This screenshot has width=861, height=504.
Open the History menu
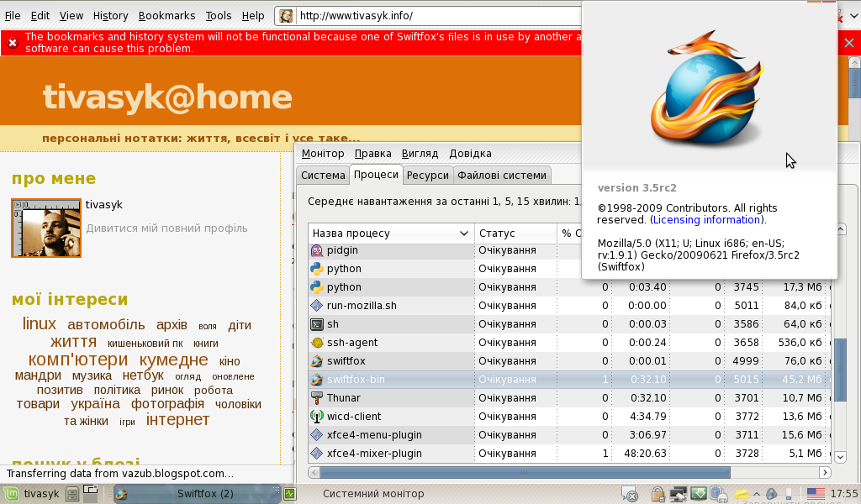click(110, 16)
